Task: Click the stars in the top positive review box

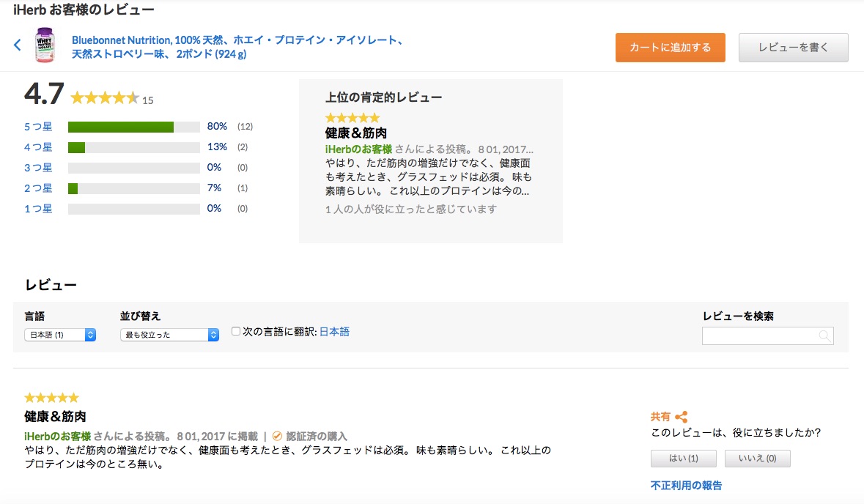Action: click(x=352, y=118)
